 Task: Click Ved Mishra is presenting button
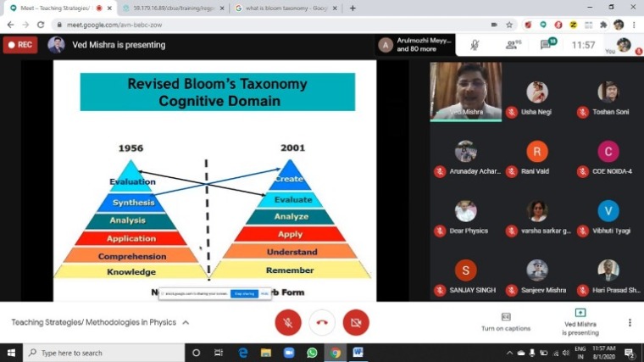click(x=580, y=321)
